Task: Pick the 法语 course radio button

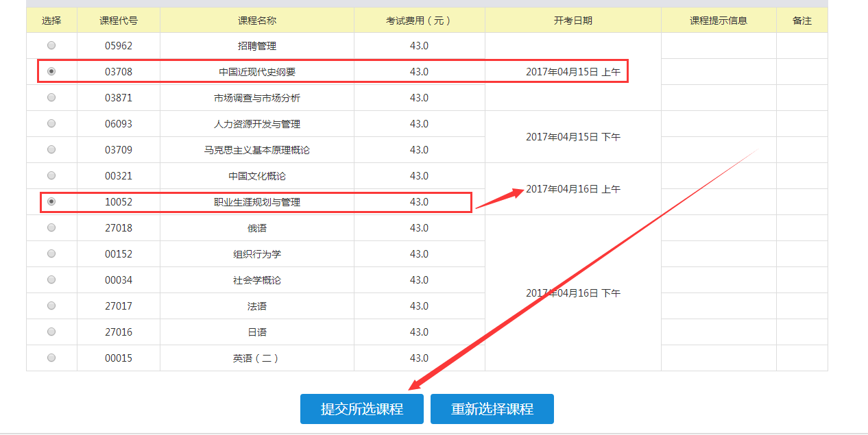Action: coord(51,306)
